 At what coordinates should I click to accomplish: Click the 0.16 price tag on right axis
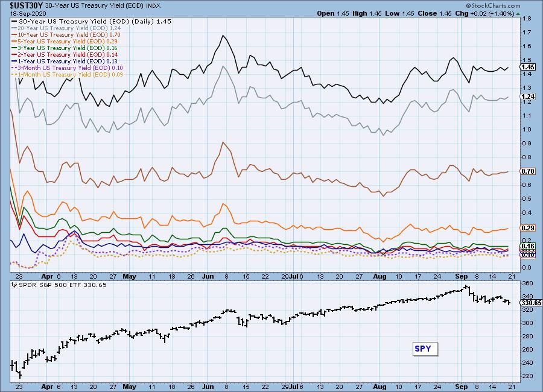click(528, 246)
